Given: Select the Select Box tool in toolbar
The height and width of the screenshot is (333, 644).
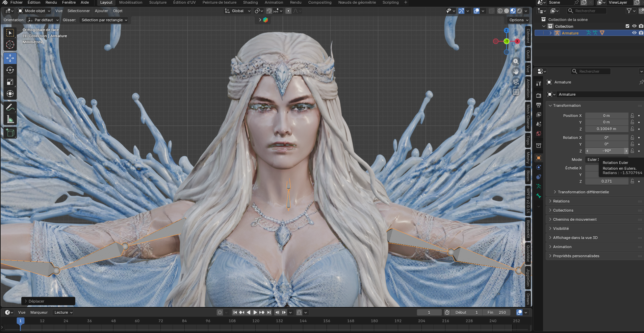Looking at the screenshot, I should pos(10,33).
